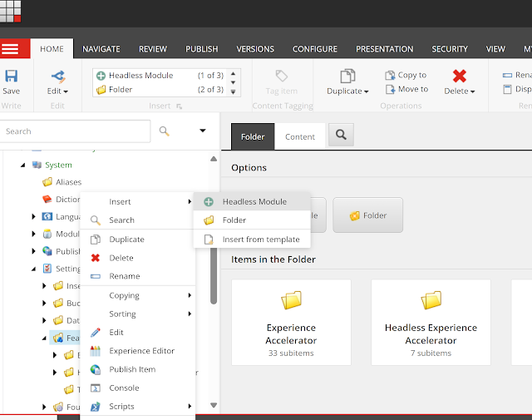Select Headless Module in Insert submenu
The height and width of the screenshot is (420, 532).
tap(252, 201)
